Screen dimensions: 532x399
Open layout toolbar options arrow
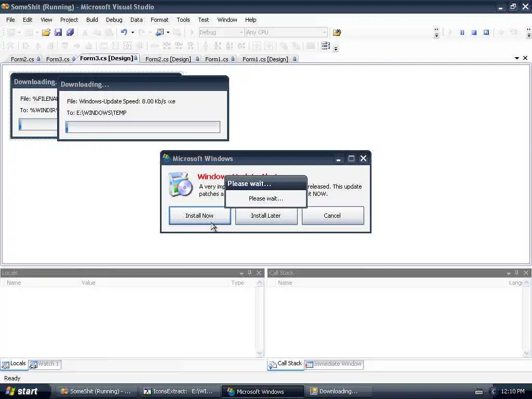(336, 49)
